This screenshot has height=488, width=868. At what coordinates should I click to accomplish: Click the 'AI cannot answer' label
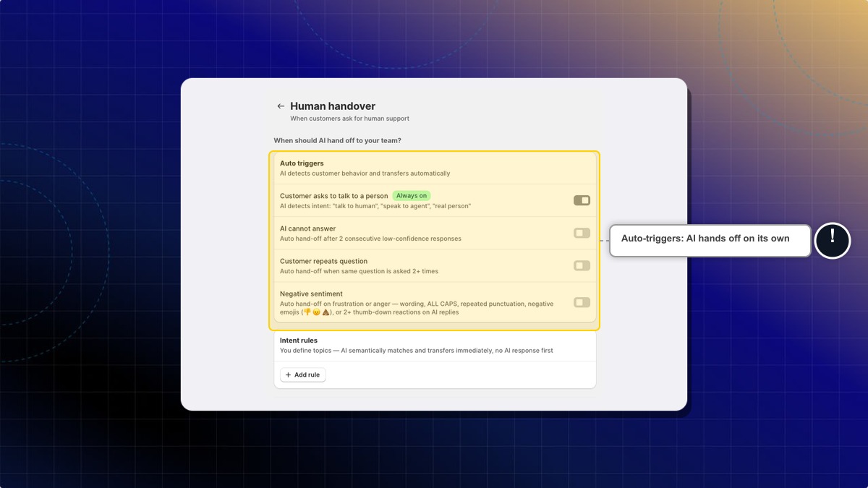(307, 228)
